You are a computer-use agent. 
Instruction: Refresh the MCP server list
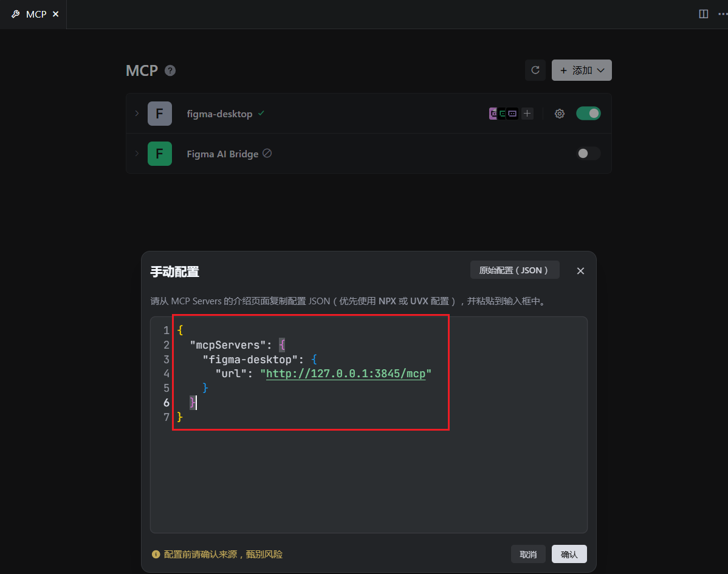pyautogui.click(x=535, y=70)
